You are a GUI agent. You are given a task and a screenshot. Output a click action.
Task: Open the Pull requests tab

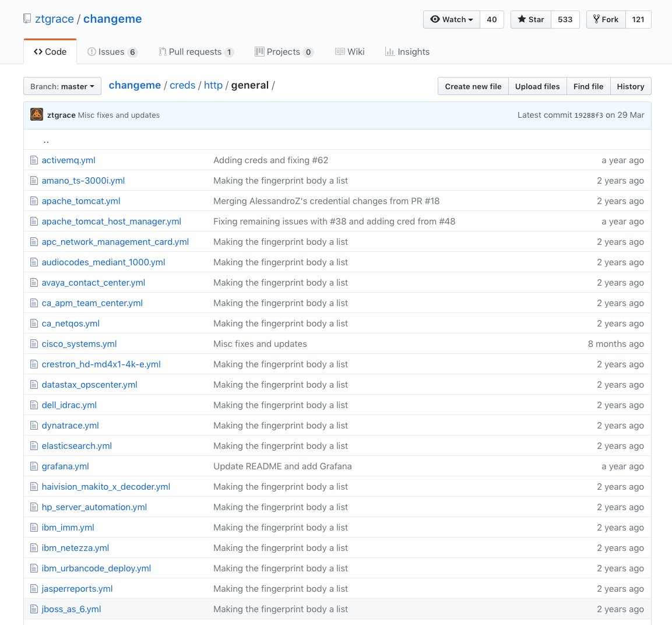[196, 52]
